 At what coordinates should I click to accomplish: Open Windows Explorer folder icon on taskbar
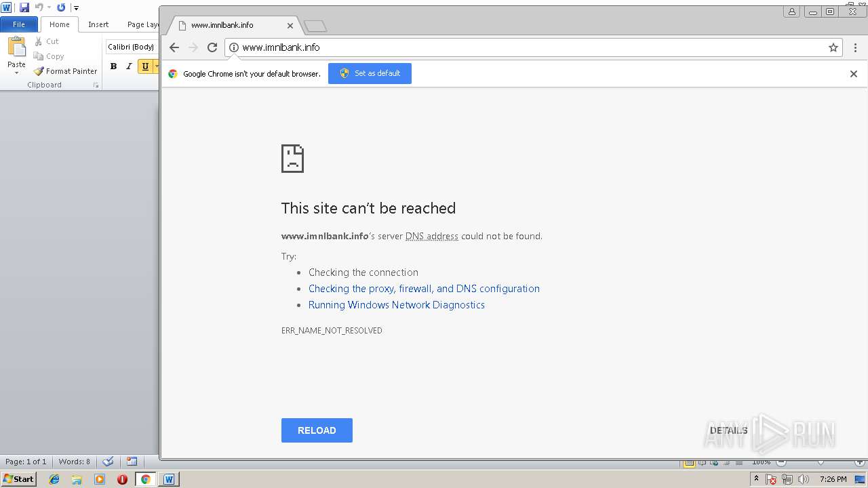click(77, 479)
